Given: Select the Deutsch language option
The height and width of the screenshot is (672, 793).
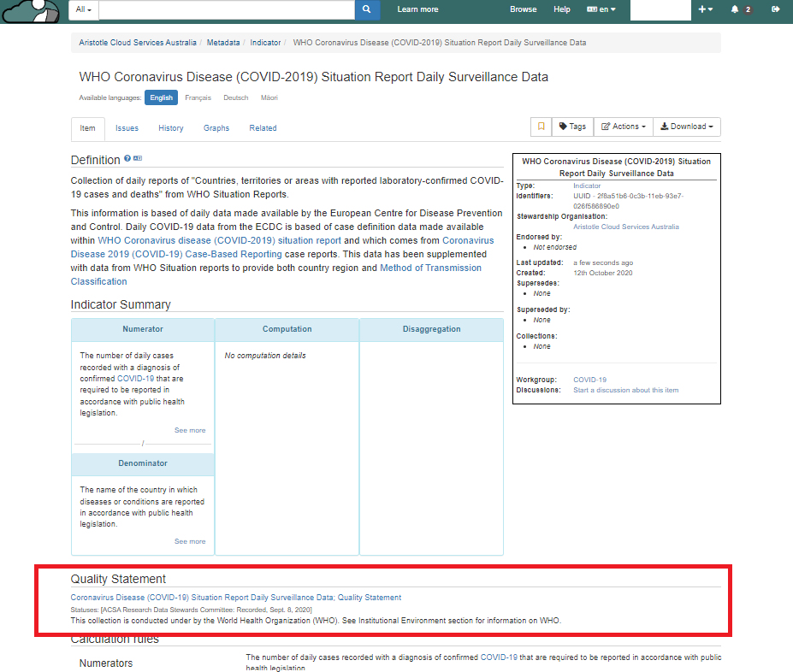Looking at the screenshot, I should (235, 97).
